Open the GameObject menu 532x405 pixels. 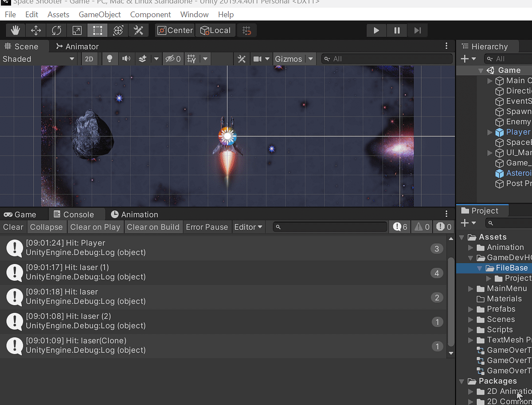99,14
